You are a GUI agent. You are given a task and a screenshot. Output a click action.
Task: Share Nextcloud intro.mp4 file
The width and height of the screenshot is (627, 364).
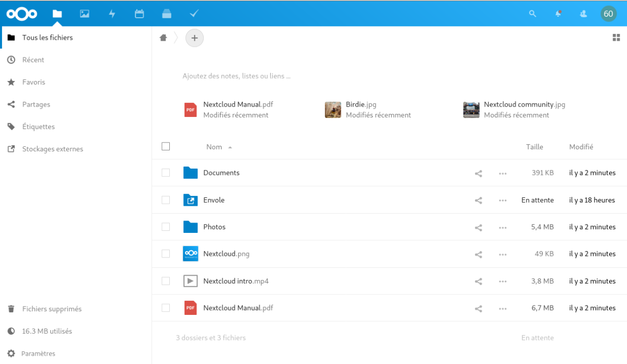[x=478, y=281]
